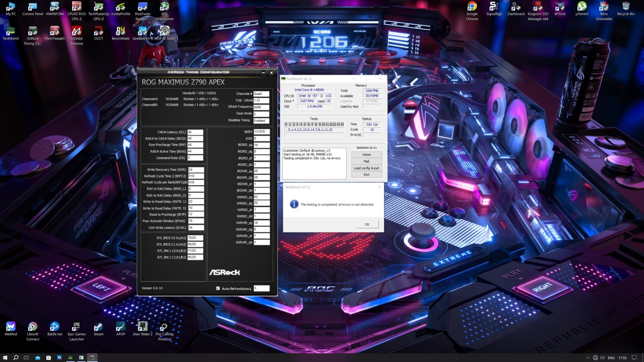Click the Auto Refresh seconds input field
Viewport: 644px width, 362px height.
pos(261,288)
